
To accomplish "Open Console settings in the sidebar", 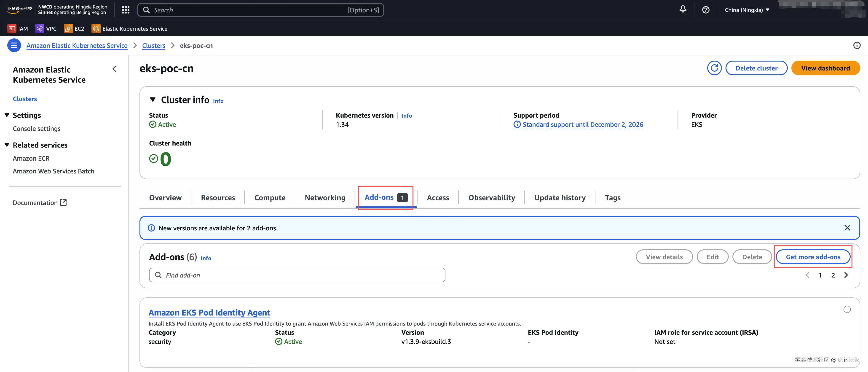I will (x=37, y=129).
